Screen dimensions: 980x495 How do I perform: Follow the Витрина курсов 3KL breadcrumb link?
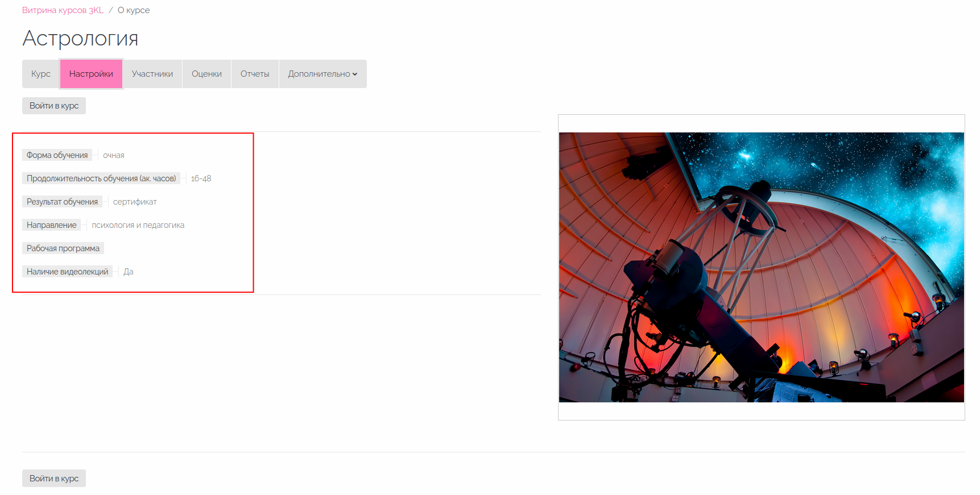pos(63,10)
